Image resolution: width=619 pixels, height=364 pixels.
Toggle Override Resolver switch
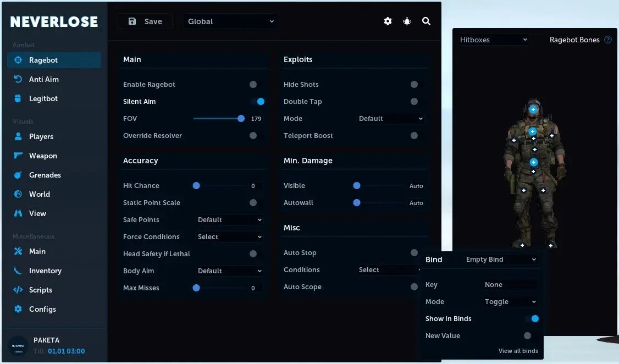[x=255, y=135]
